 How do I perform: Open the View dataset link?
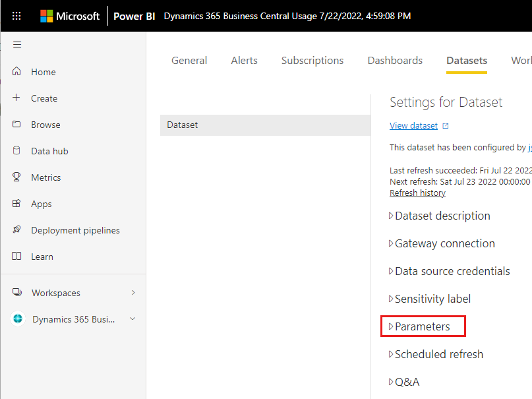tap(413, 125)
